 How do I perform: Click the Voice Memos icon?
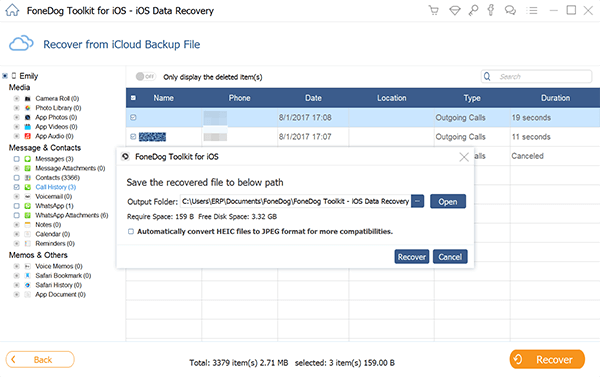(28, 266)
